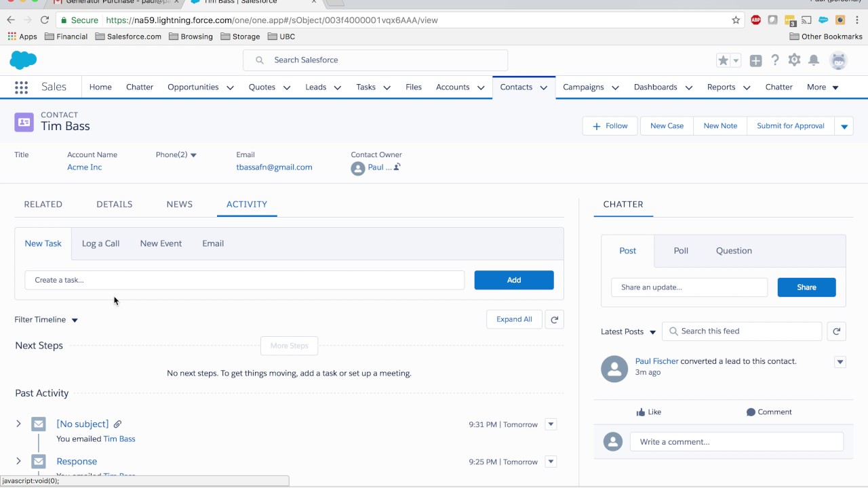
Task: Open the Chatter post actions dropdown
Action: pos(840,362)
